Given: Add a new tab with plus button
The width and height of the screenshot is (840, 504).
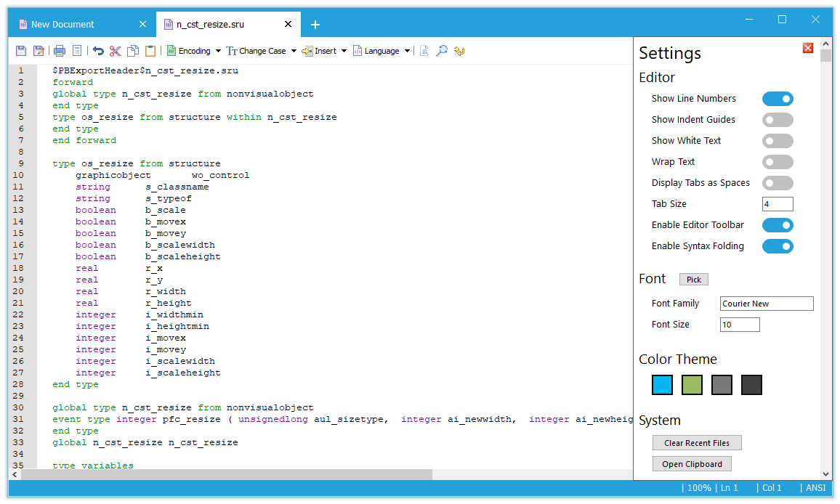Looking at the screenshot, I should tap(315, 25).
